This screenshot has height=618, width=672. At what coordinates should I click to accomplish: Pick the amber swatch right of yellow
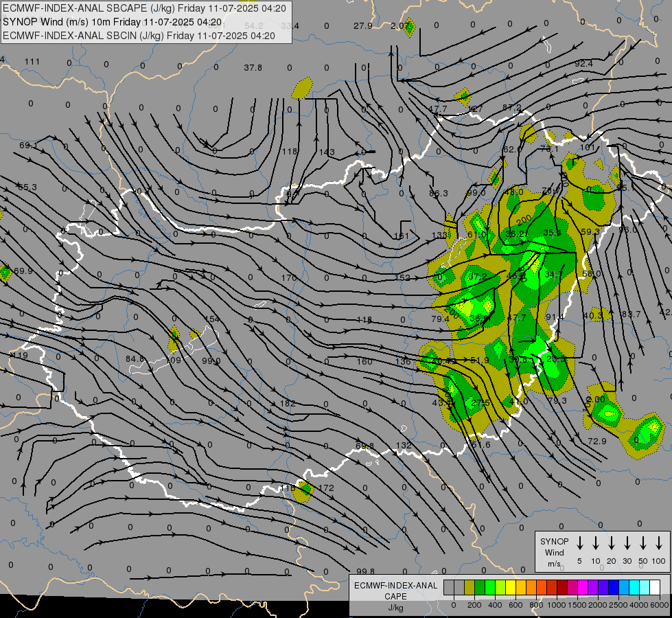click(521, 587)
